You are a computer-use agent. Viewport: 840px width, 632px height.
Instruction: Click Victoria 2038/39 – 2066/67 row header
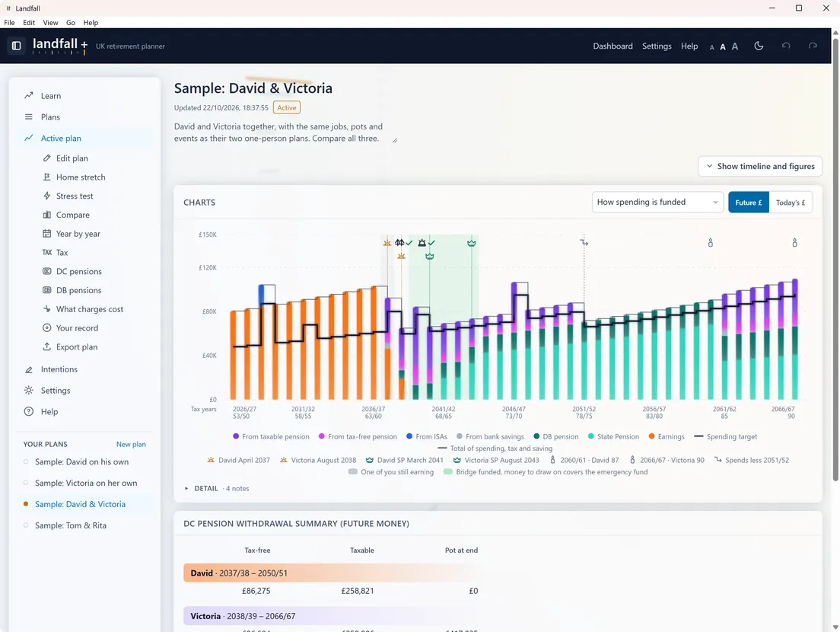[x=330, y=616]
